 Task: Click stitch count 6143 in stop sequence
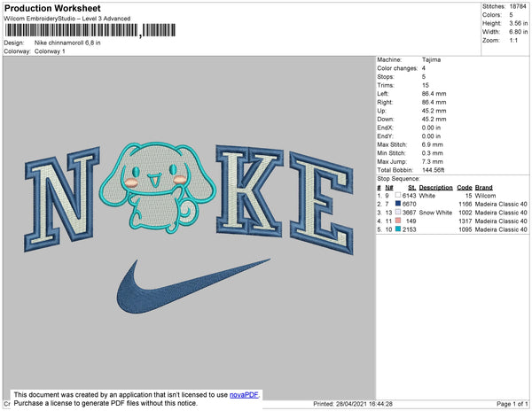click(x=409, y=196)
